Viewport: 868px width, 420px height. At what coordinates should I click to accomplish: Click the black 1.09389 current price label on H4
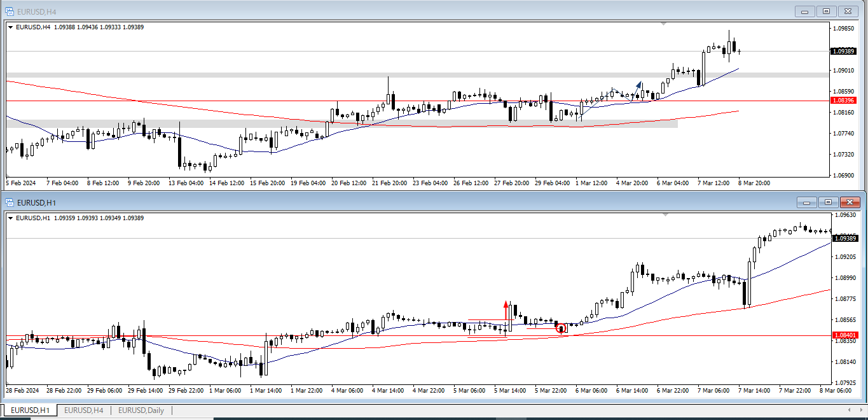tap(844, 51)
